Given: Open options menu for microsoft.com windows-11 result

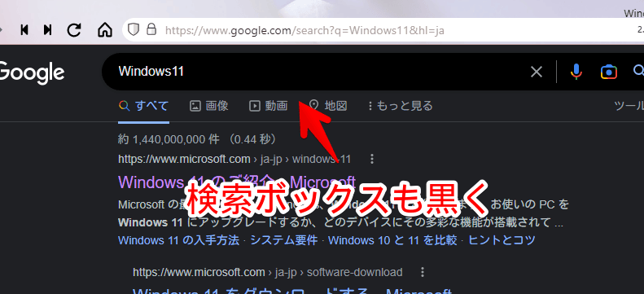Looking at the screenshot, I should pos(372,159).
